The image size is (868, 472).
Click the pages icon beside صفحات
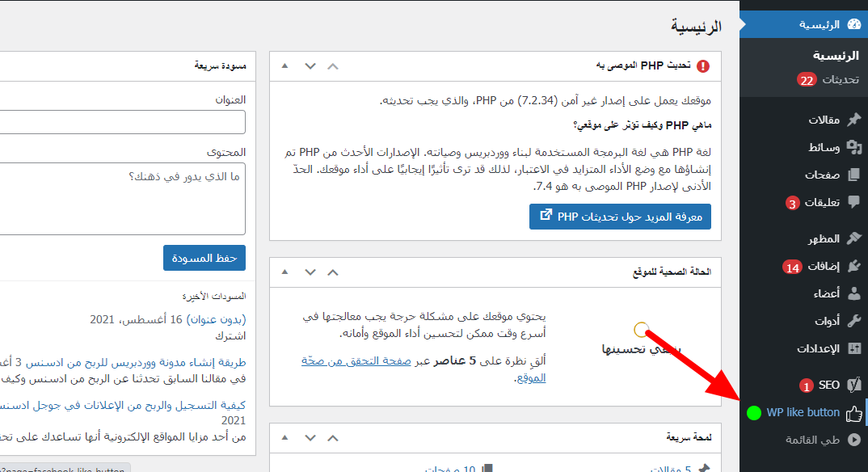point(854,175)
